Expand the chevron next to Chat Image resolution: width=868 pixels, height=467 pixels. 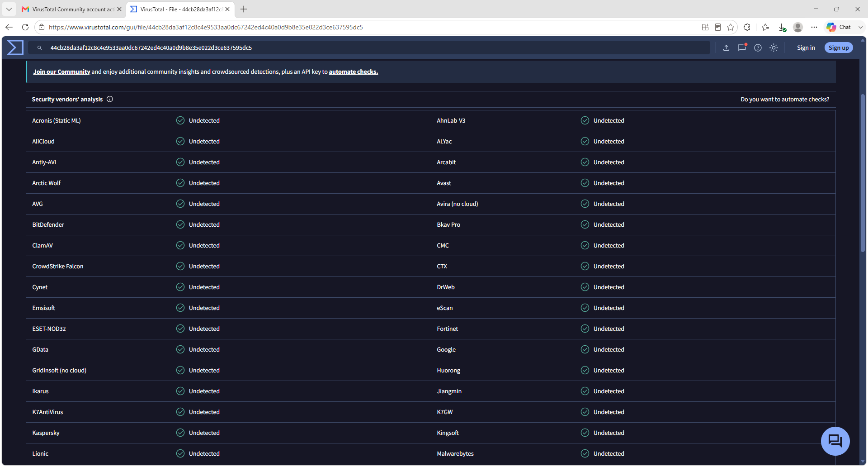pyautogui.click(x=861, y=27)
